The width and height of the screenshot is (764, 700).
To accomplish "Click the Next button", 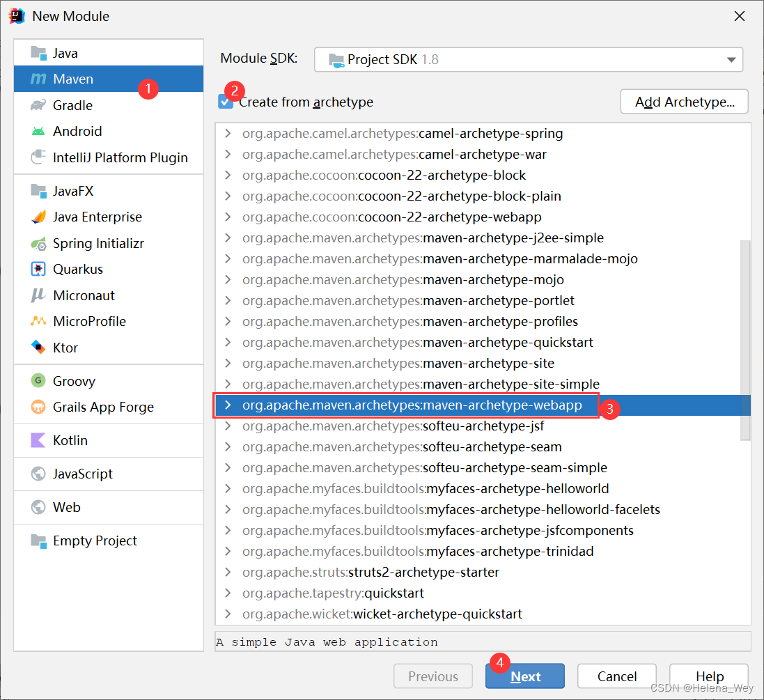I will click(524, 676).
